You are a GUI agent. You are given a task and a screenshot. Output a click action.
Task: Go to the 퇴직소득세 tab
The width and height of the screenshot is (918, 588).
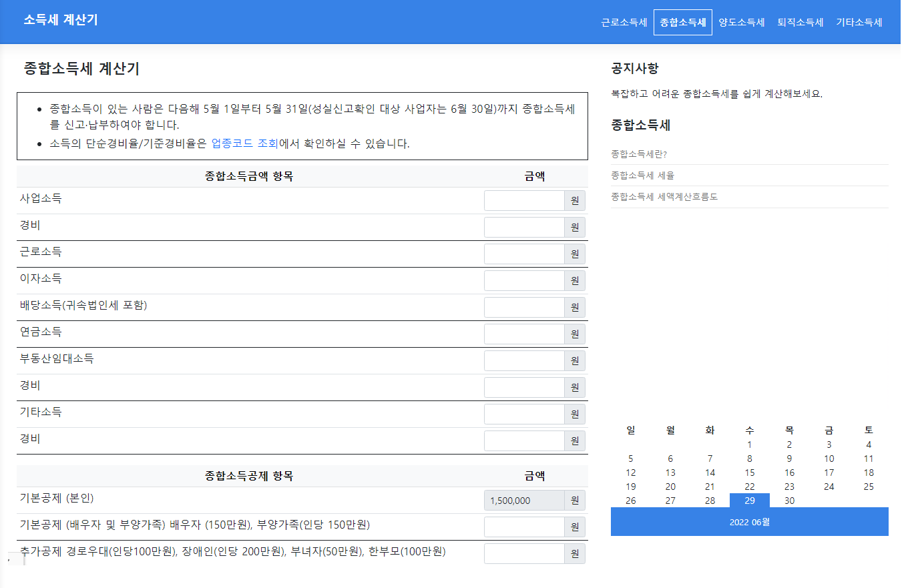click(800, 22)
